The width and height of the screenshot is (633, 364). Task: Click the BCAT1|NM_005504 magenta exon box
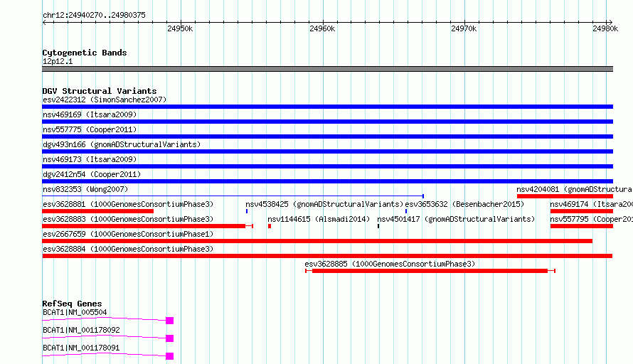click(169, 321)
